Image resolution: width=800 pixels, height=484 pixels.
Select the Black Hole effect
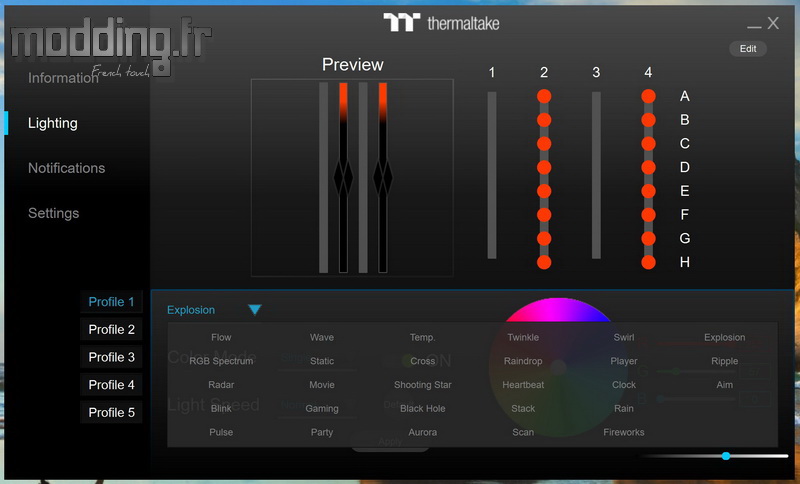pyautogui.click(x=422, y=409)
